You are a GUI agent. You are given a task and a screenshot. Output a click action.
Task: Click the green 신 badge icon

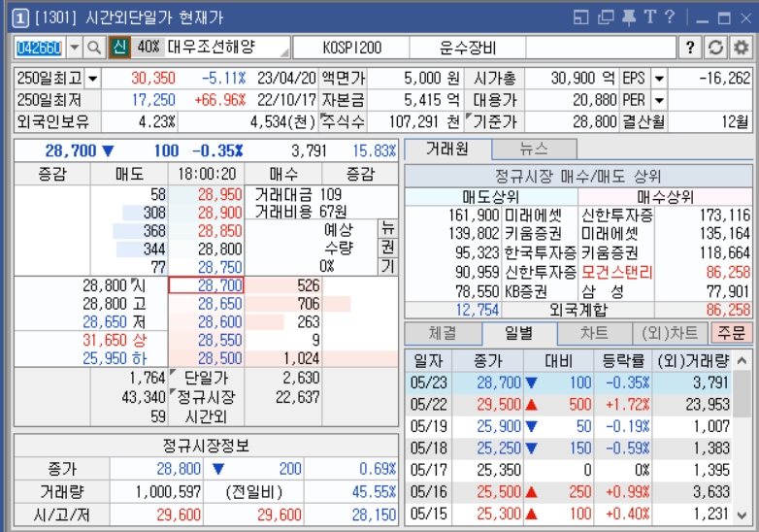pos(119,48)
